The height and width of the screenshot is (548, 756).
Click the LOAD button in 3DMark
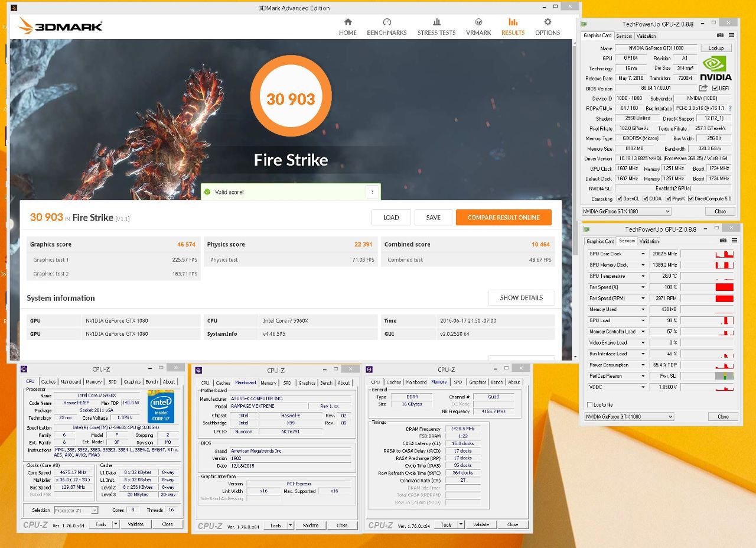[x=391, y=218]
